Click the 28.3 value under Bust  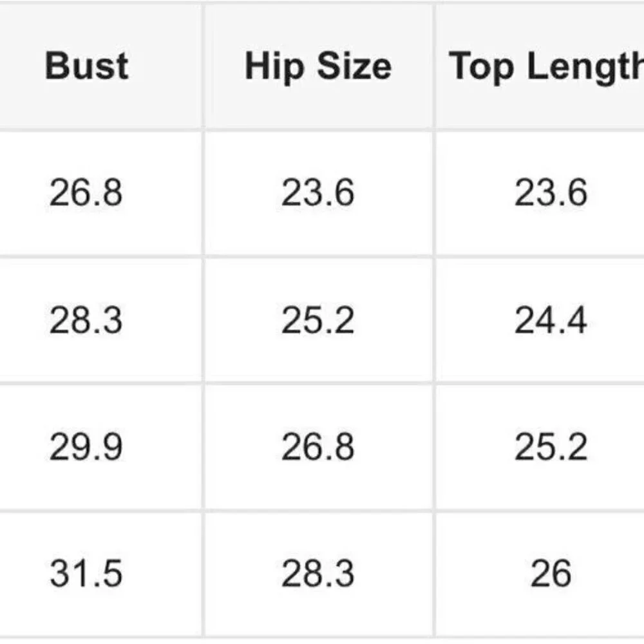pyautogui.click(x=86, y=320)
